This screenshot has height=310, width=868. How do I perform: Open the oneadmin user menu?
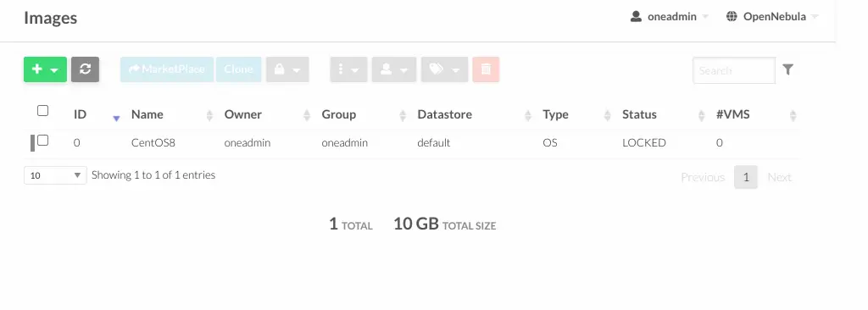click(670, 17)
